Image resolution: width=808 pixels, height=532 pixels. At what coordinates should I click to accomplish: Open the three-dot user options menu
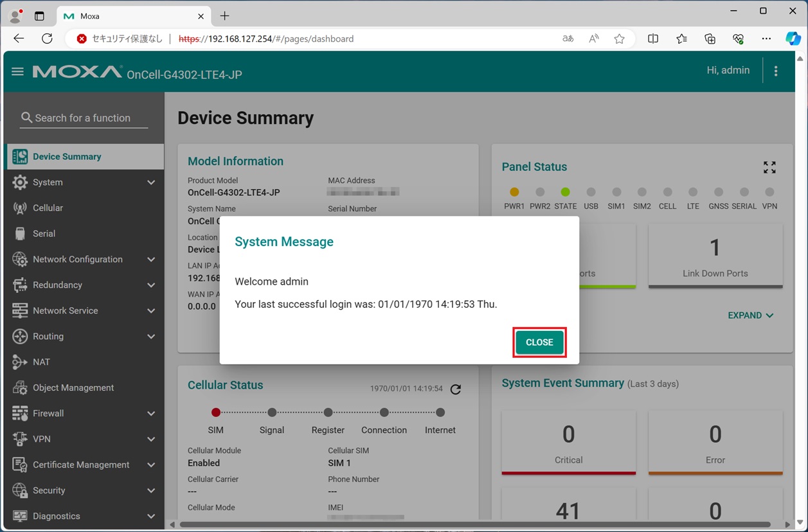pyautogui.click(x=776, y=71)
